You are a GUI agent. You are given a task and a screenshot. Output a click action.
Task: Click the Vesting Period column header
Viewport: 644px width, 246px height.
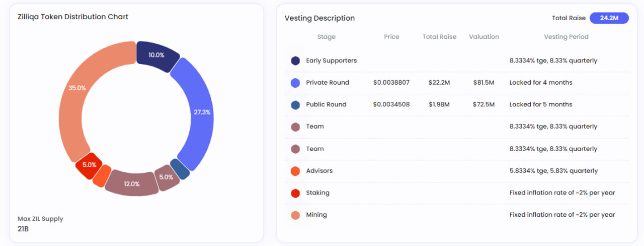(x=566, y=37)
